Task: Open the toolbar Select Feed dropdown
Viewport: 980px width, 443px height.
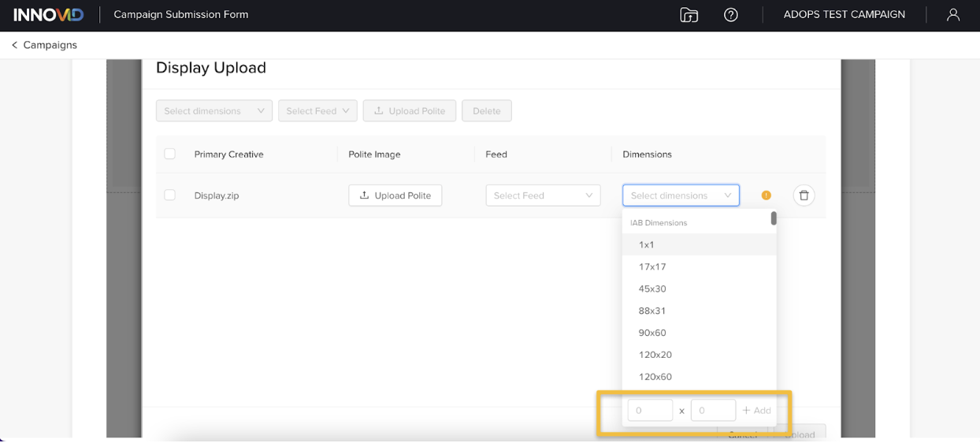Action: pyautogui.click(x=317, y=111)
